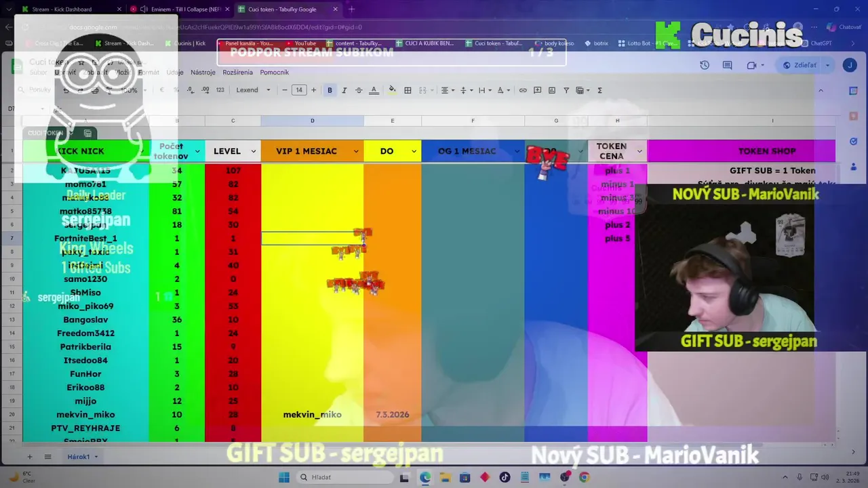Open the all sheets list icon

(47, 457)
